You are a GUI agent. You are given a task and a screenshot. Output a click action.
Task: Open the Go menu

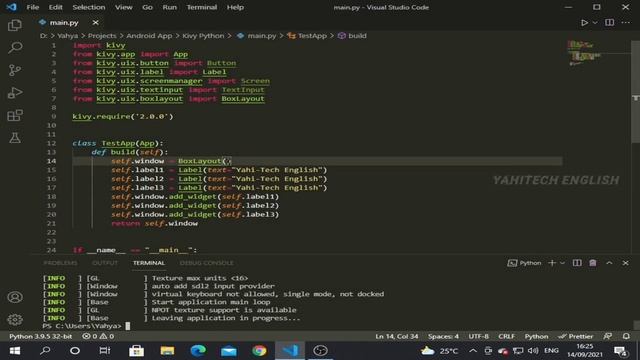(147, 7)
